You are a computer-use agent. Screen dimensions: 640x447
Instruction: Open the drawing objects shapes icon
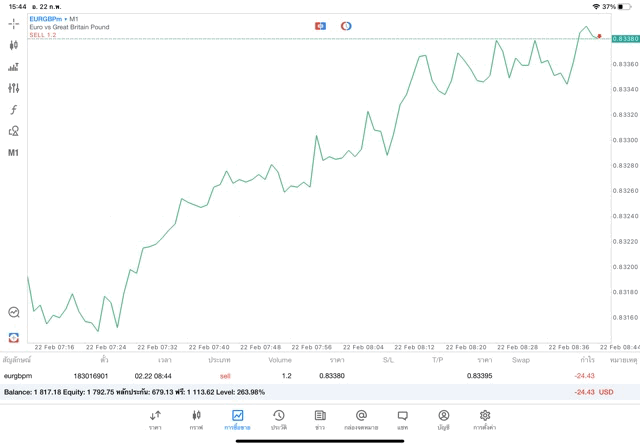click(x=14, y=131)
